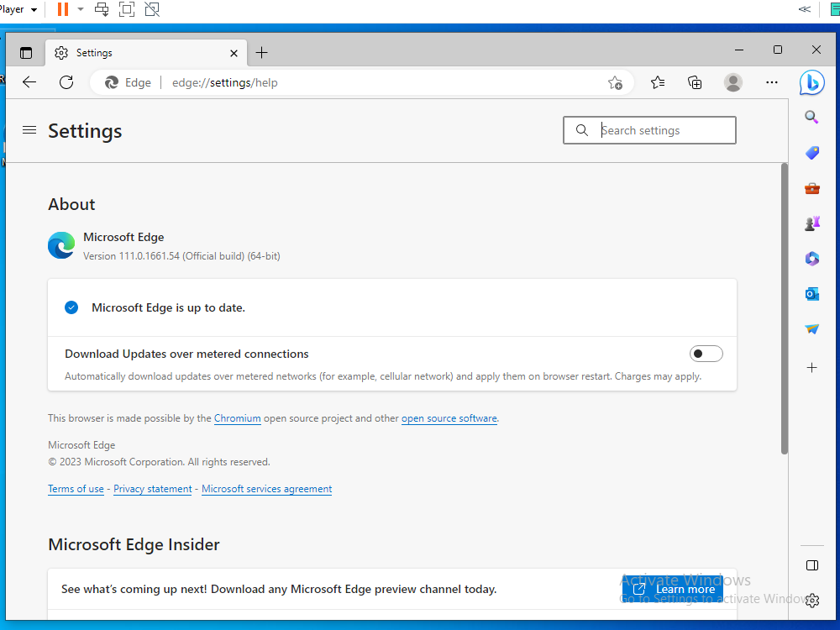Open sidebar Games chess icon

[811, 223]
